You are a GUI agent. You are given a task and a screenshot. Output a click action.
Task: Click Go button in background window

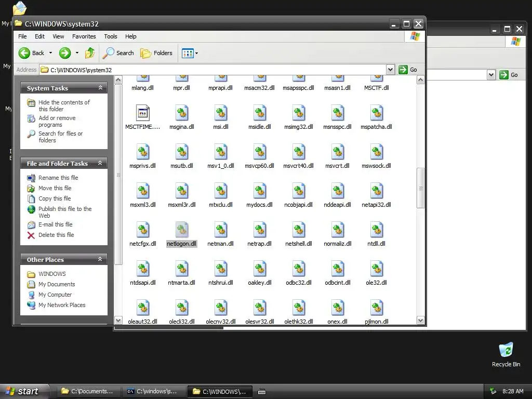(509, 75)
